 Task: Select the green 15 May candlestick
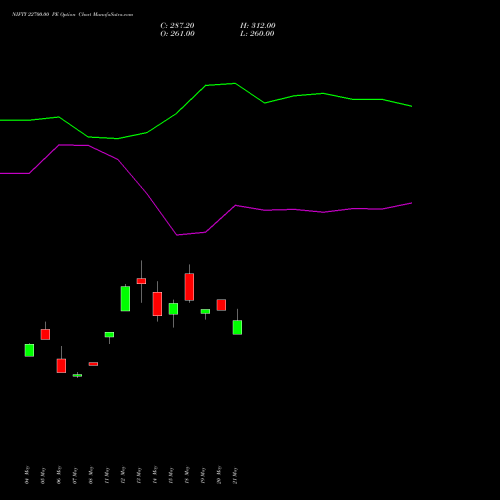[173, 309]
